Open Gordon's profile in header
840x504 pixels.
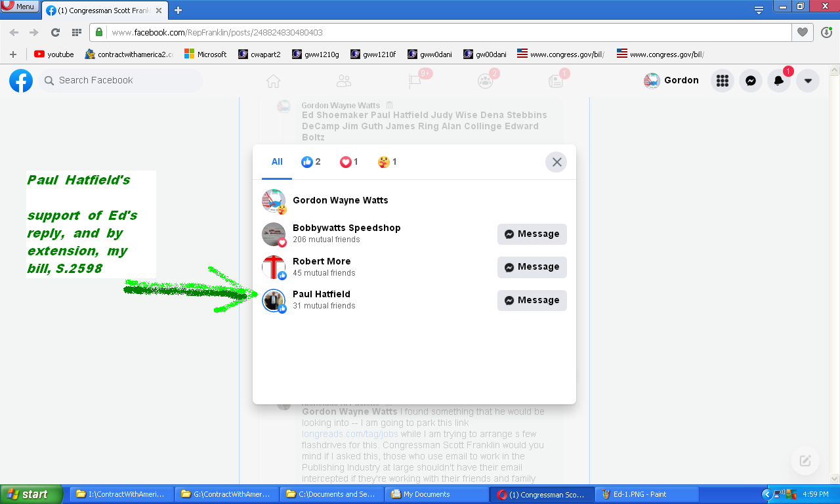click(671, 81)
